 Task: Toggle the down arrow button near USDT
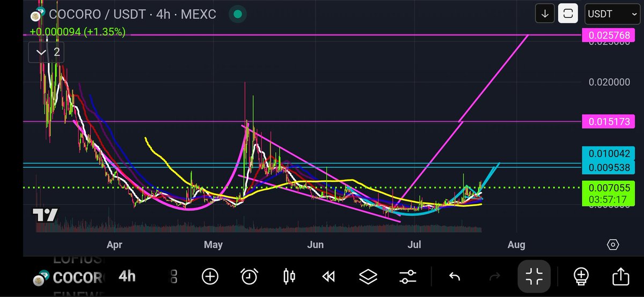(x=545, y=14)
